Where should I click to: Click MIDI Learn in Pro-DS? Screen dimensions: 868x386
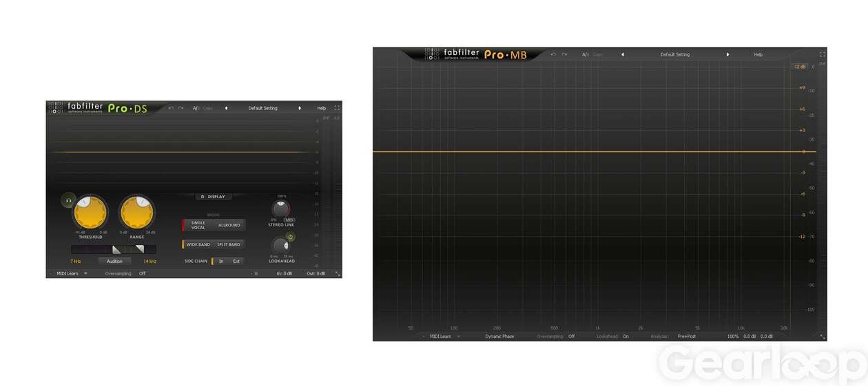[68, 273]
